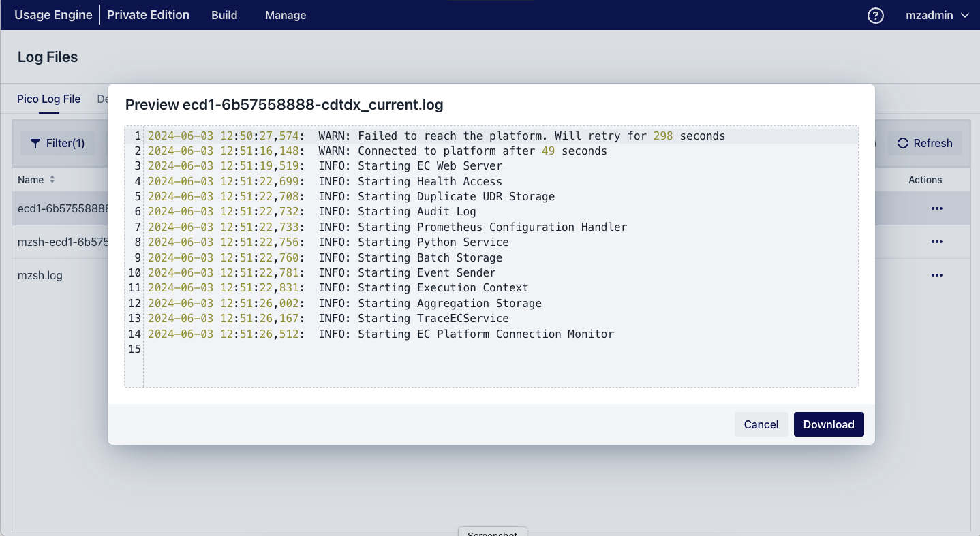980x536 pixels.
Task: Open the help question mark icon
Action: pos(876,15)
